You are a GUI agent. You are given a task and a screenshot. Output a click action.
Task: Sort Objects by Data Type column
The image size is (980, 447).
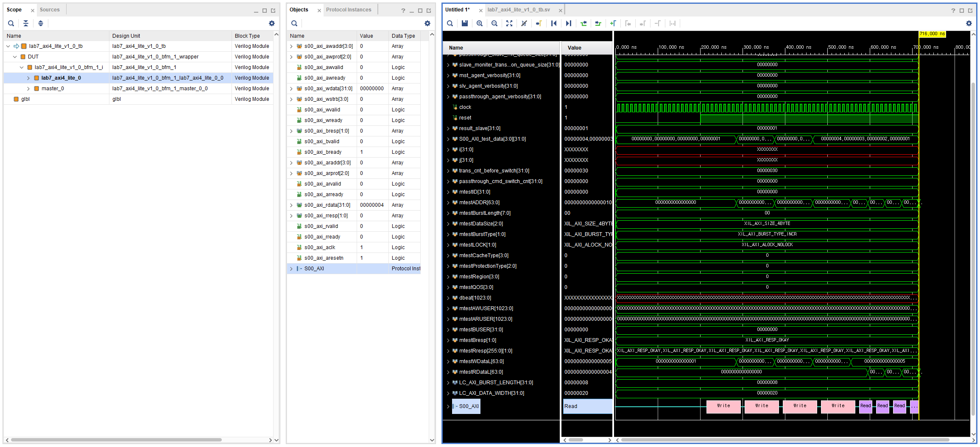404,36
